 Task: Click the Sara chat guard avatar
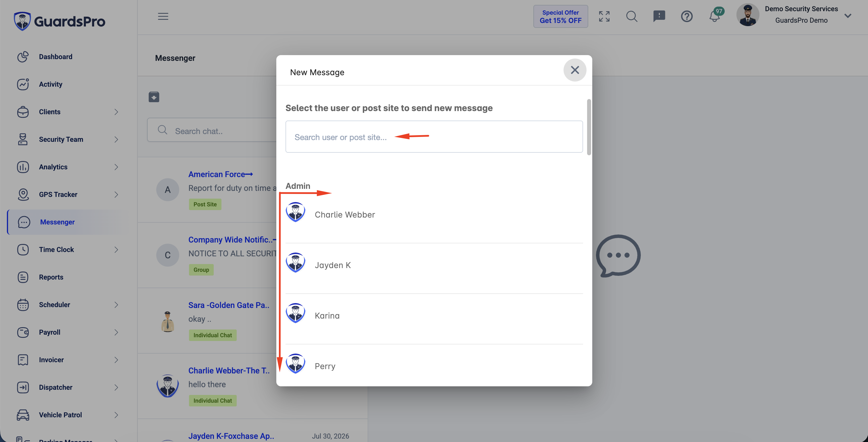[x=167, y=321]
